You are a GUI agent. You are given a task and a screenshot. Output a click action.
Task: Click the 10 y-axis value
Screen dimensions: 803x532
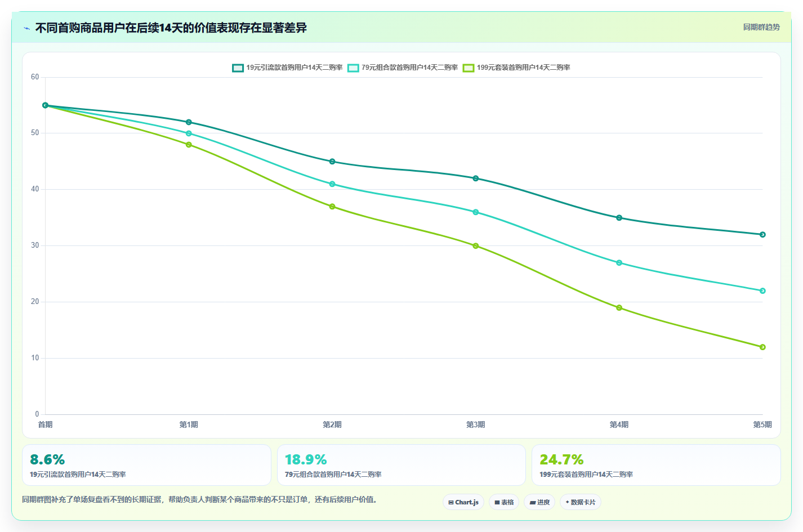pos(35,358)
